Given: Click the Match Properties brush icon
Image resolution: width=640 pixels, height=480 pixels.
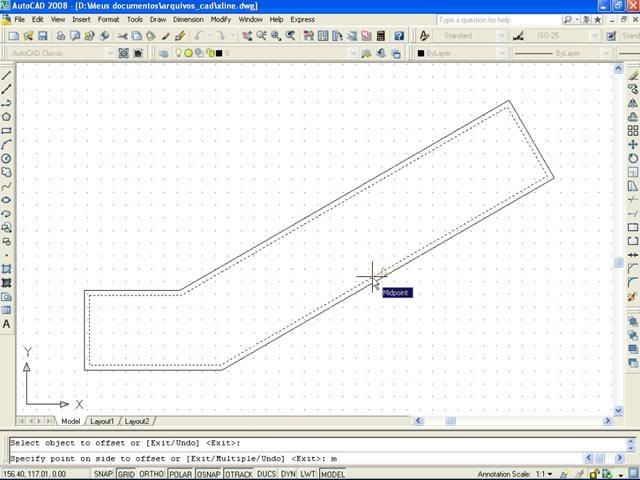Looking at the screenshot, I should click(x=180, y=36).
